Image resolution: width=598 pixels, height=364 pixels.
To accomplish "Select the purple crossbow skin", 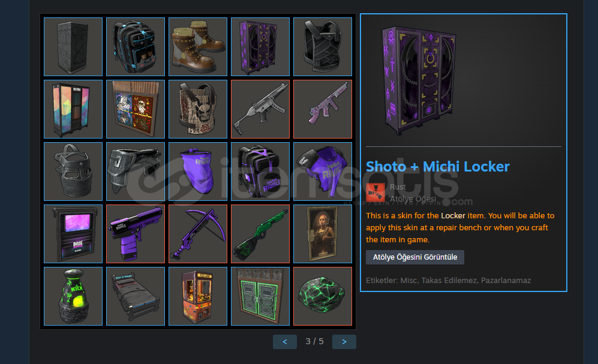I will click(x=198, y=234).
